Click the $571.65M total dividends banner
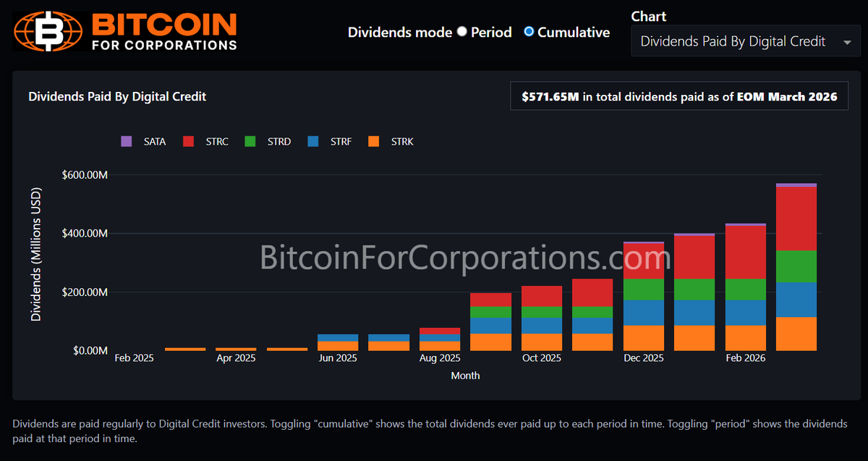The image size is (868, 461). point(678,96)
